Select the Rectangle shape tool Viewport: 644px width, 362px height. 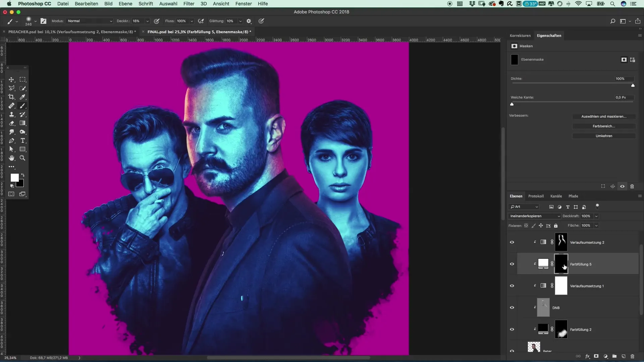point(22,149)
